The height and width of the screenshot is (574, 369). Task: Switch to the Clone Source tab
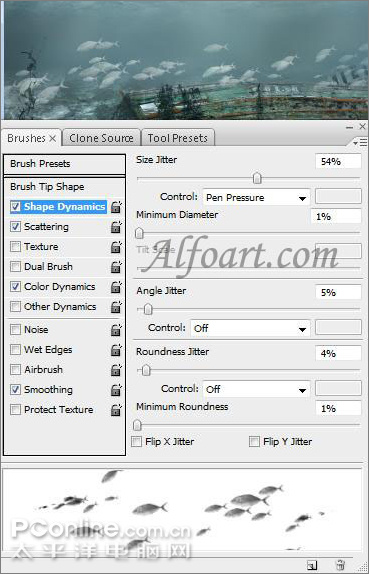click(101, 138)
